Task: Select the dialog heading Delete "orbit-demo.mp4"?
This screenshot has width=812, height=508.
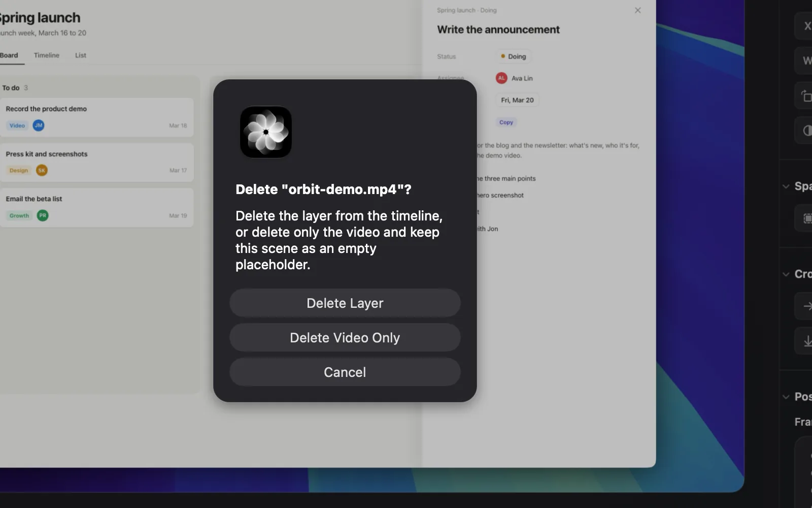Action: 323,189
